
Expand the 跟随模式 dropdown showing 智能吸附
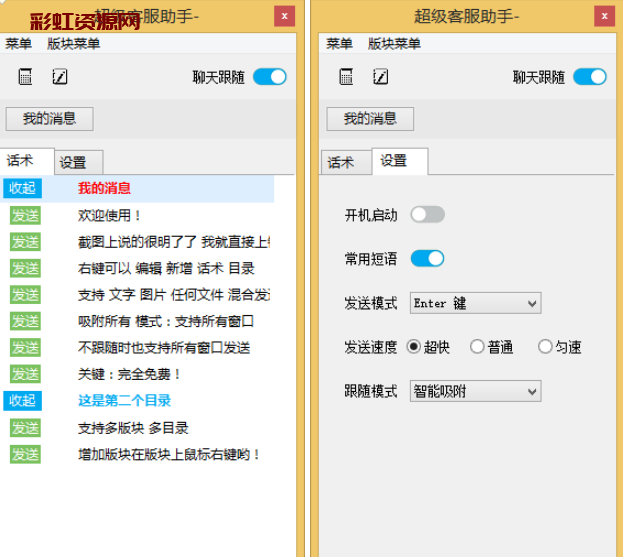pyautogui.click(x=475, y=391)
